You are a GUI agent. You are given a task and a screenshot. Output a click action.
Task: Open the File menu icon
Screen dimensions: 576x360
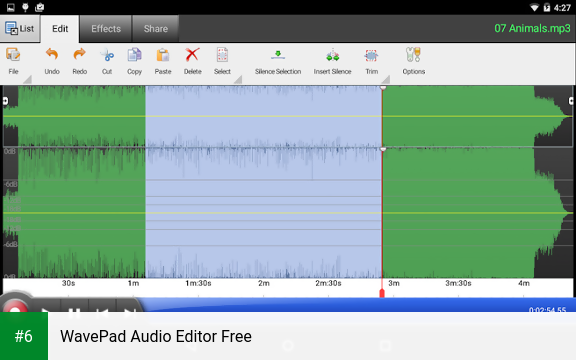click(x=13, y=61)
